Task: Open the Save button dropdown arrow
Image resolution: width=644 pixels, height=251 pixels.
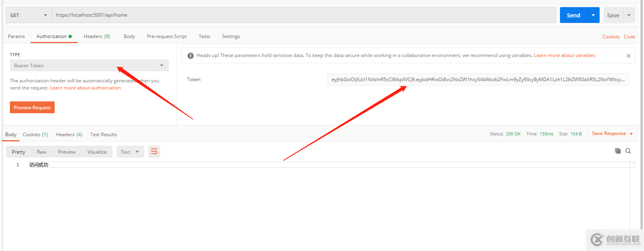Action: pos(629,15)
